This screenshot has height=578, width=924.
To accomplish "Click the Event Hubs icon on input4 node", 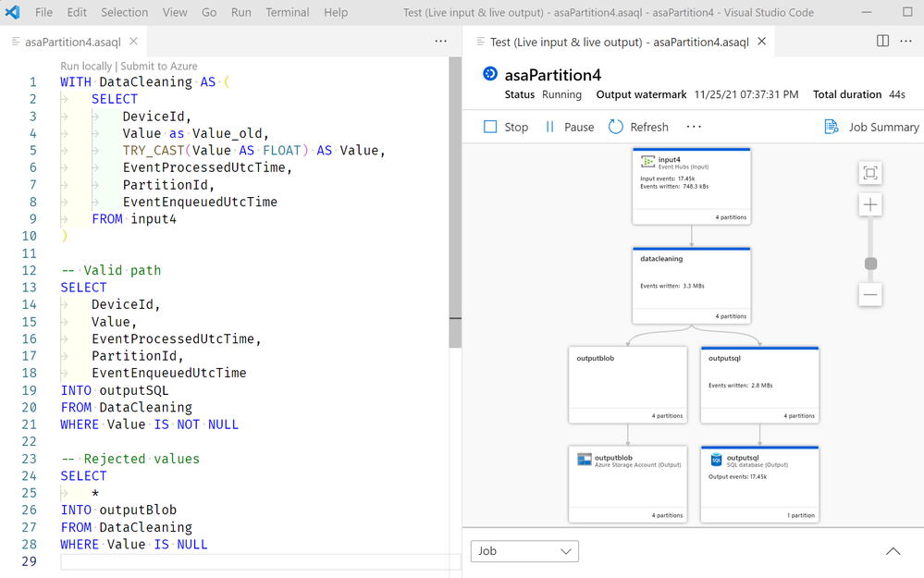I will point(647,162).
